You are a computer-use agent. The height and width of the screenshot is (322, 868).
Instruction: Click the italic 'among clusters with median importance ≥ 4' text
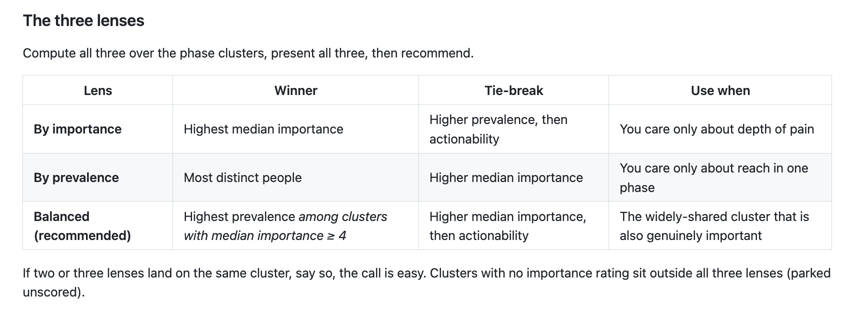tap(285, 226)
